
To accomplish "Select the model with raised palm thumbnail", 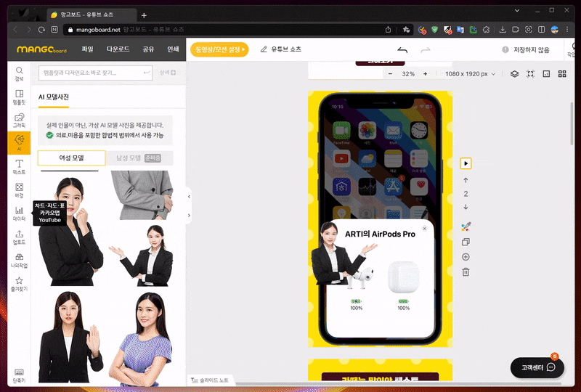I will 70,337.
